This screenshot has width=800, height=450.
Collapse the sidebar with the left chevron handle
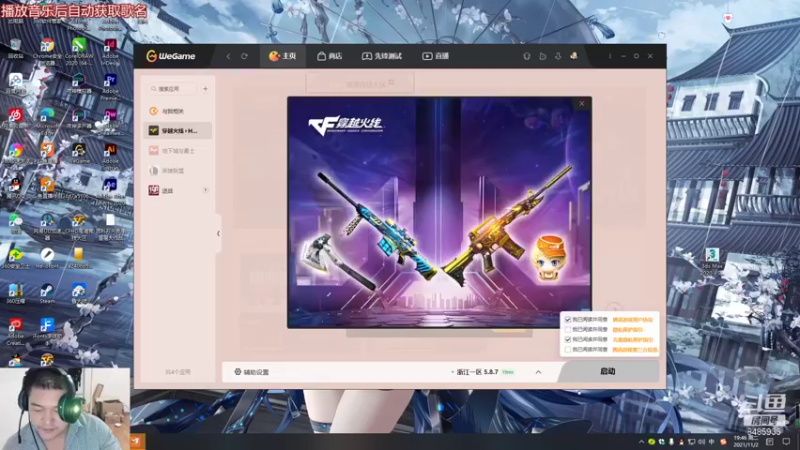pos(218,234)
